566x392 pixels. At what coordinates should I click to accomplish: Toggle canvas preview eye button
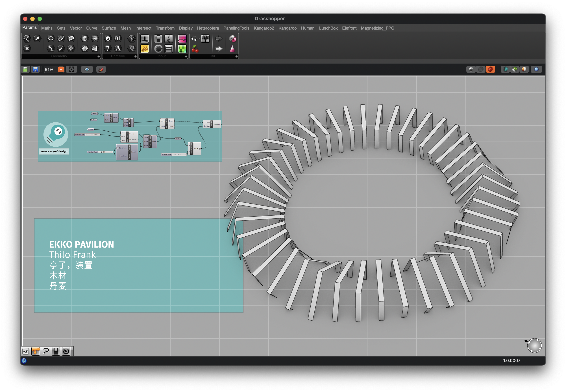click(87, 69)
